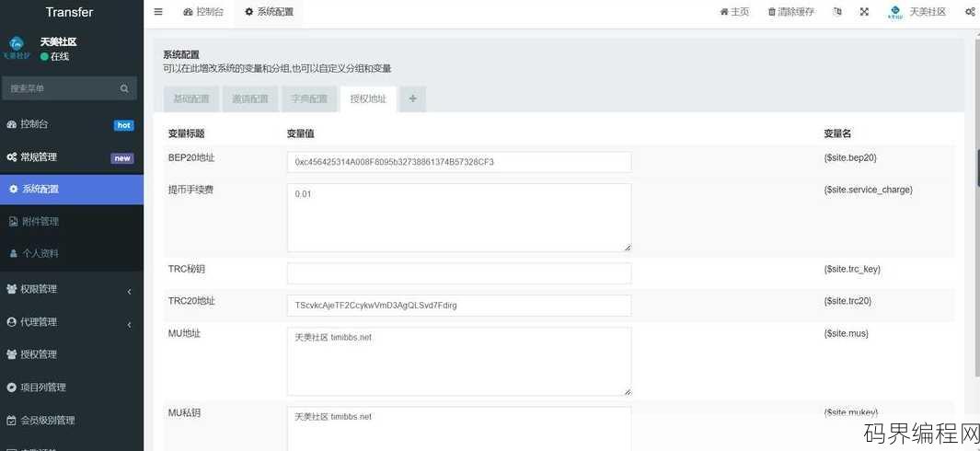The width and height of the screenshot is (980, 451).
Task: Click the 天美社区 username in the top bar
Action: coord(928,12)
